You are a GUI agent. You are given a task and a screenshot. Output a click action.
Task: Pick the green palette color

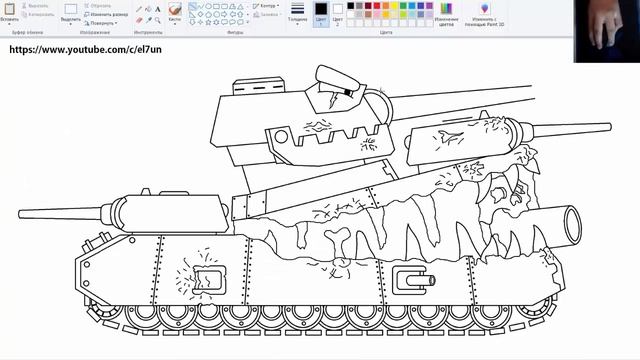coord(403,6)
